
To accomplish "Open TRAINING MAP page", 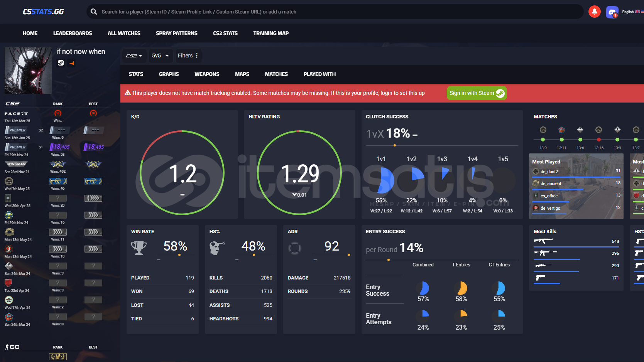I will tap(271, 33).
